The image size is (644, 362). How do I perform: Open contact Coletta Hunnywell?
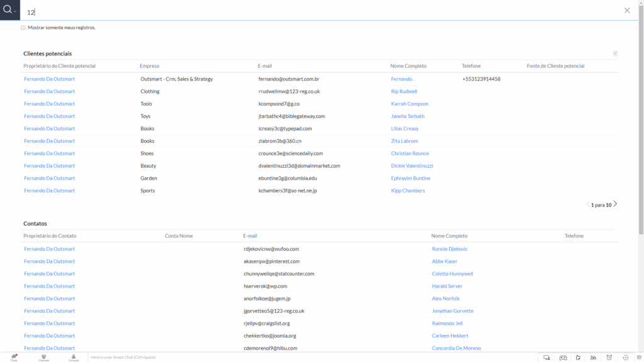pyautogui.click(x=452, y=274)
